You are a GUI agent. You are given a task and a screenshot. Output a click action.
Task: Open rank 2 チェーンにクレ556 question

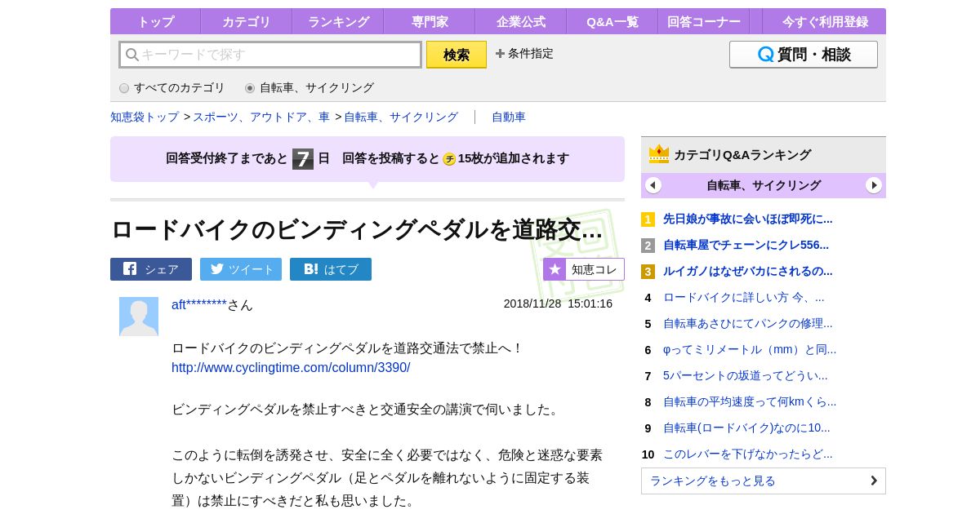click(x=746, y=245)
